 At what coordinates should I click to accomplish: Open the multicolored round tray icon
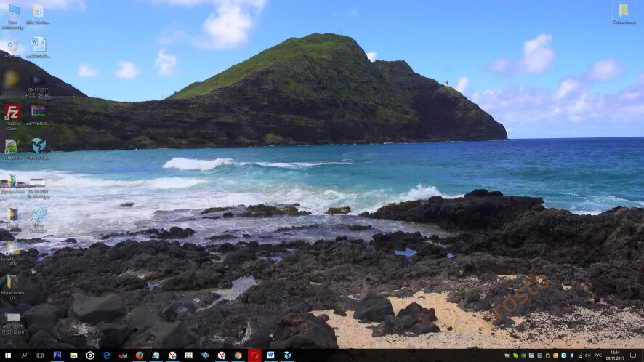point(556,355)
